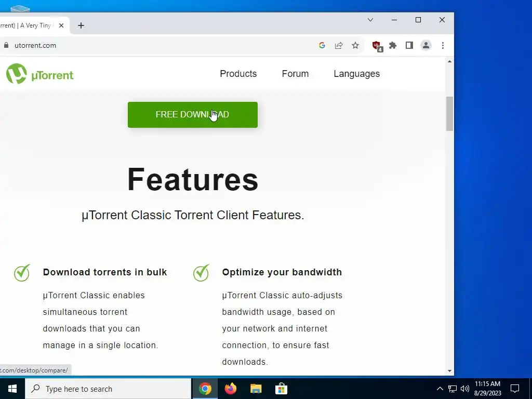Open a new browser tab

coord(81,25)
